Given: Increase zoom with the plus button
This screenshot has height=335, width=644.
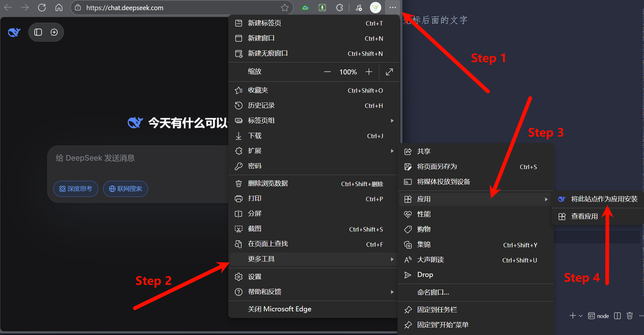Looking at the screenshot, I should pyautogui.click(x=369, y=72).
